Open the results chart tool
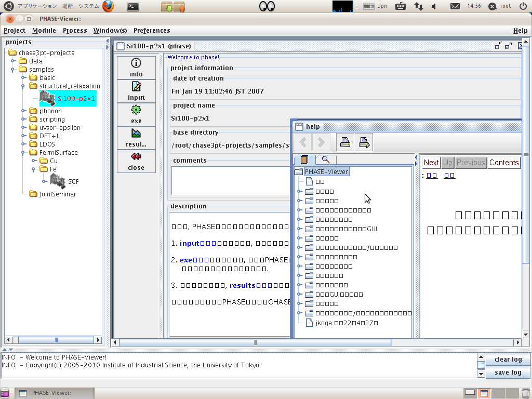532x399 pixels. pyautogui.click(x=136, y=138)
